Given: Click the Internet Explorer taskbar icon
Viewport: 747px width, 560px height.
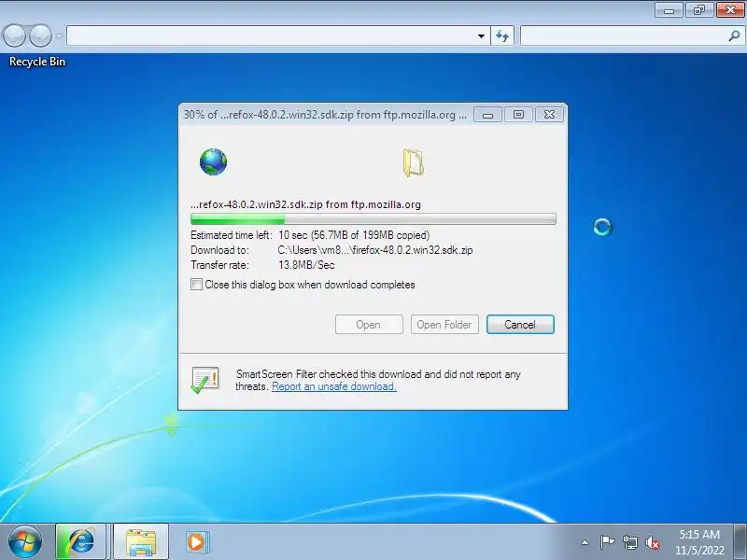Looking at the screenshot, I should 80,541.
